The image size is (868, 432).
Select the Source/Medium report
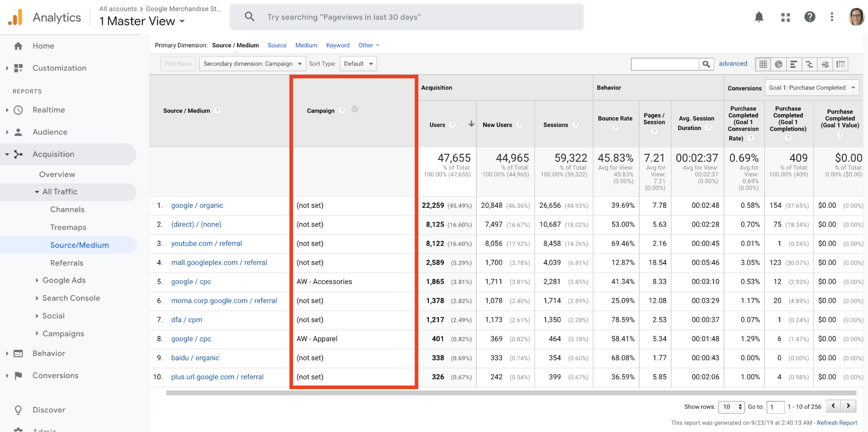tap(79, 245)
